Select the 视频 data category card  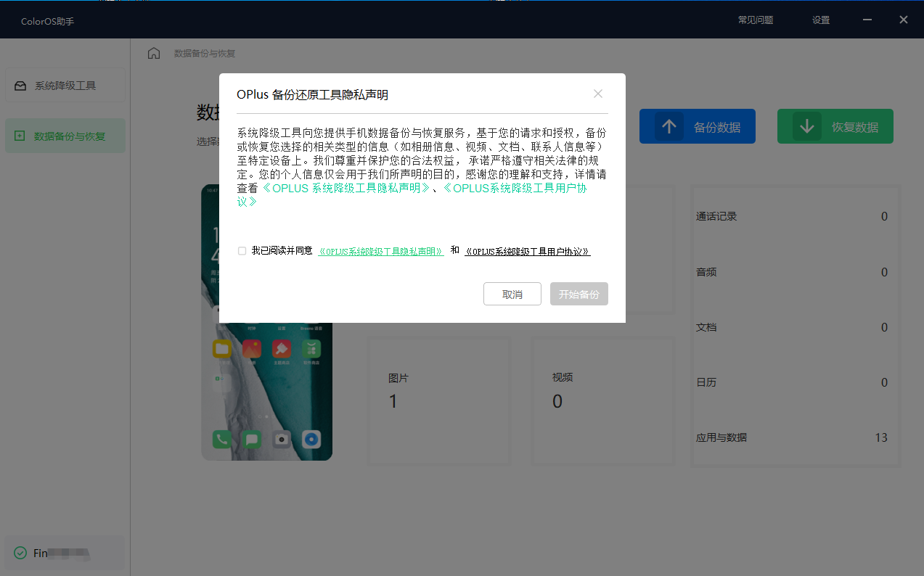tap(602, 399)
